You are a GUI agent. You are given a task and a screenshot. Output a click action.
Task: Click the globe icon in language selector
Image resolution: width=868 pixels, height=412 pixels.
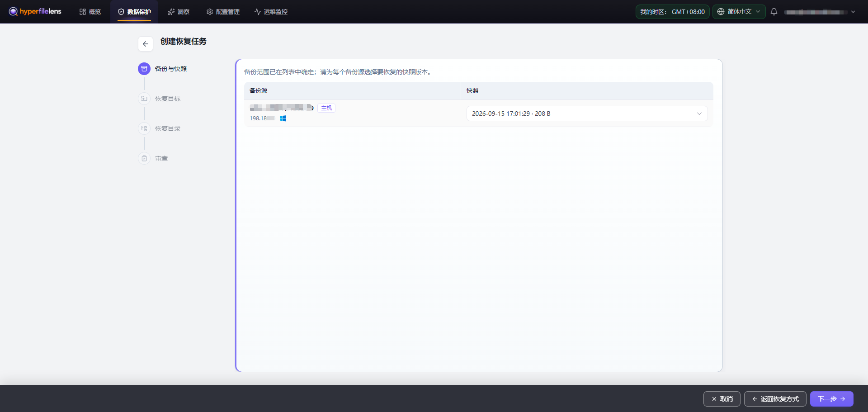(721, 12)
